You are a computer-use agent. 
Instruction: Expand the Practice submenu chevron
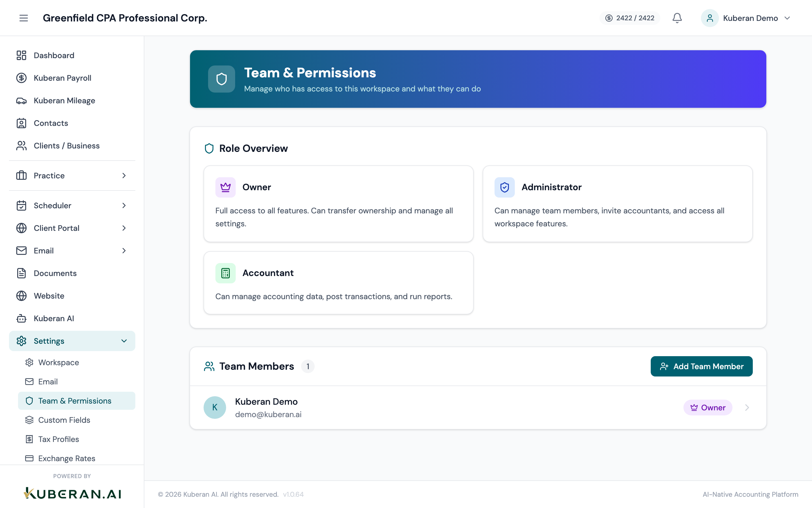[124, 175]
